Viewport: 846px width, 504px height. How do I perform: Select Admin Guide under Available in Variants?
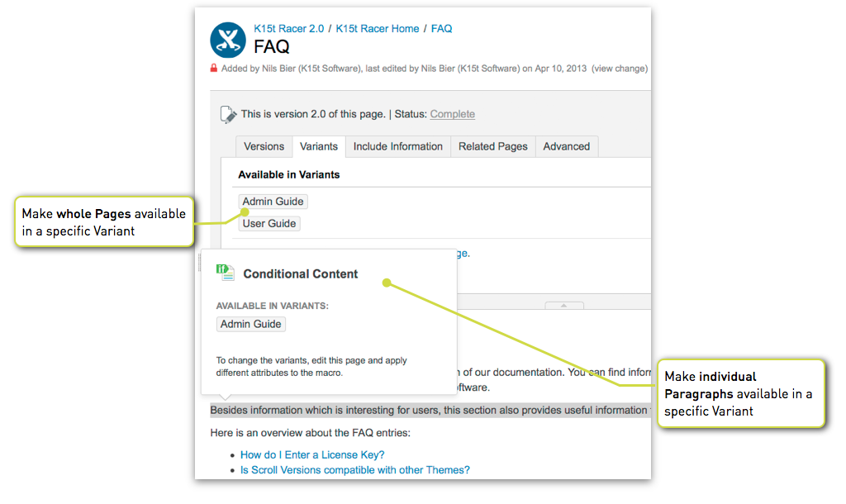(273, 202)
